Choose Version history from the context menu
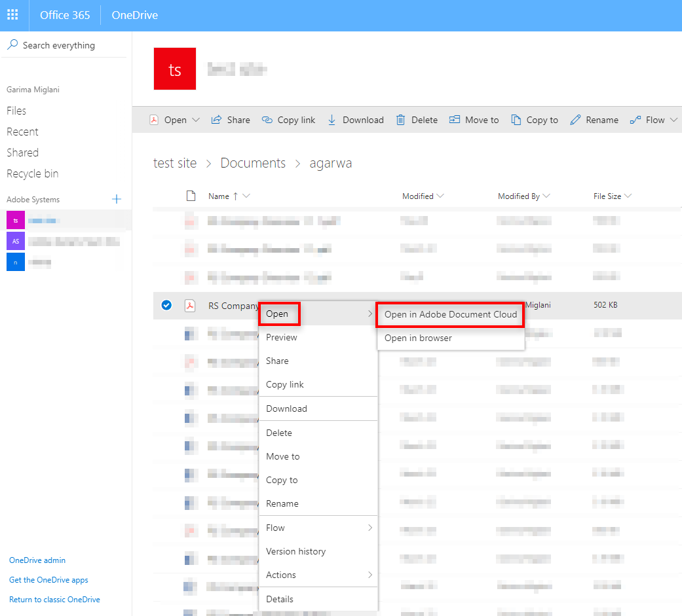This screenshot has width=682, height=616. coord(318,551)
